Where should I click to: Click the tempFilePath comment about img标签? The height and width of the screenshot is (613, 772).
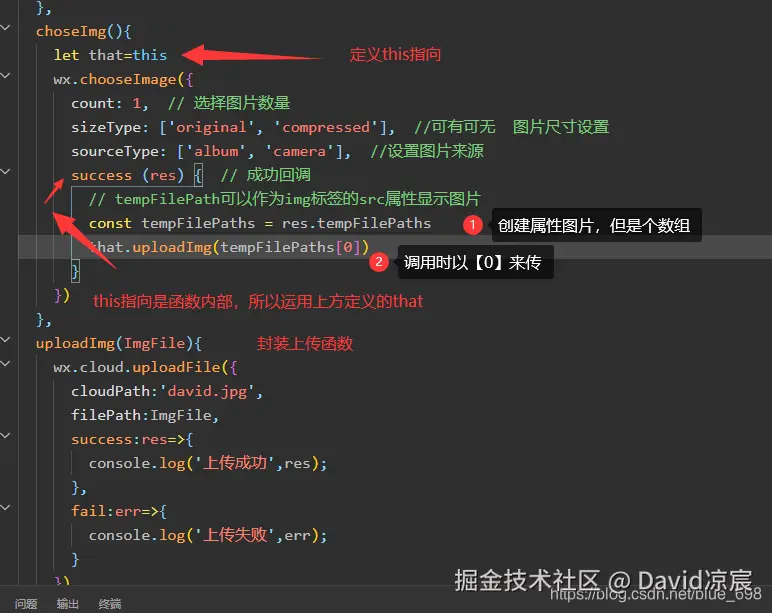(x=285, y=199)
